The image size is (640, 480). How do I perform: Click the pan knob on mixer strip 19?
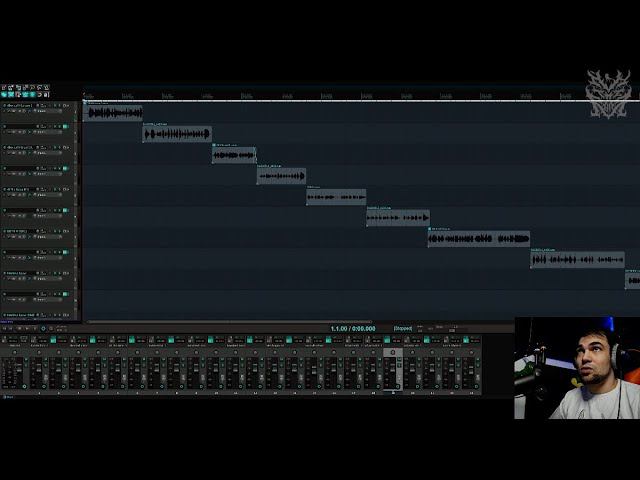393,352
